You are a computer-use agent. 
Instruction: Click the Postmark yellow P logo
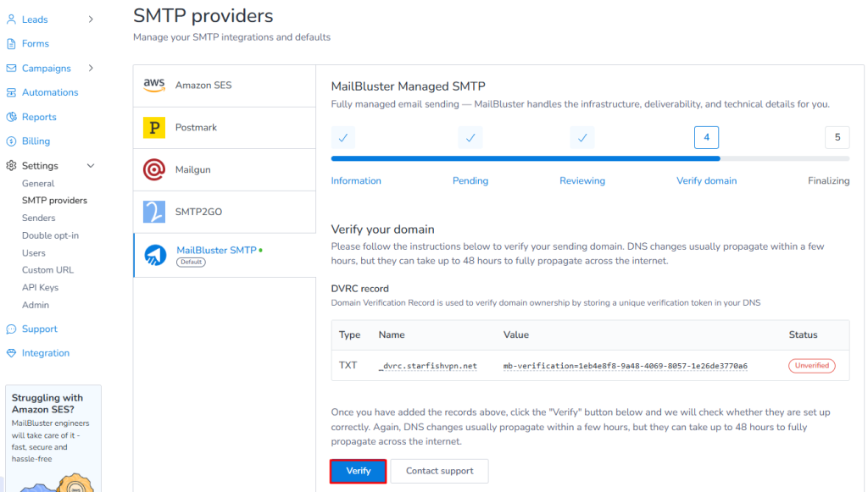(154, 128)
